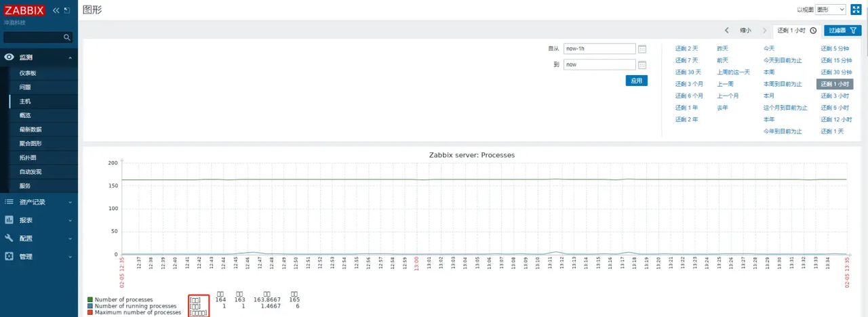Go to previous time period arrow

[726, 30]
